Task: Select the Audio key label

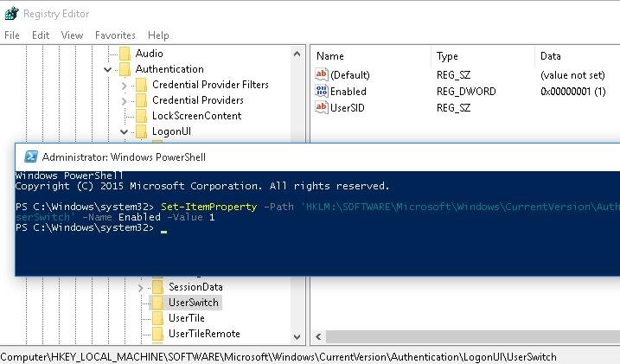Action: pyautogui.click(x=149, y=54)
